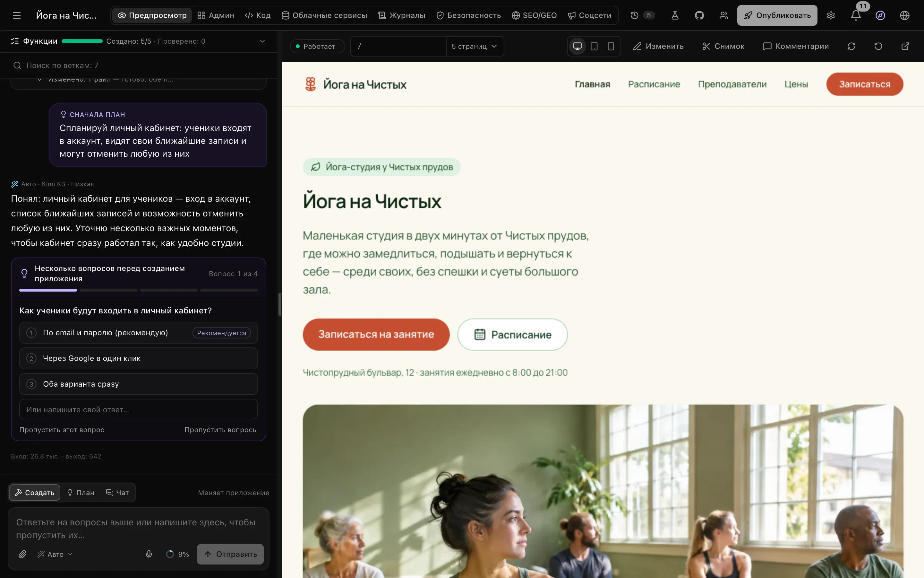Viewport: 924px width, 578px height.
Task: Open the hamburger menu icon
Action: click(x=16, y=15)
